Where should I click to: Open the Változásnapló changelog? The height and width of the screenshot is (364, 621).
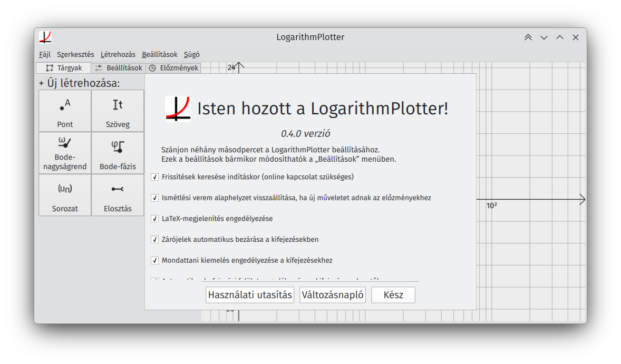click(333, 295)
